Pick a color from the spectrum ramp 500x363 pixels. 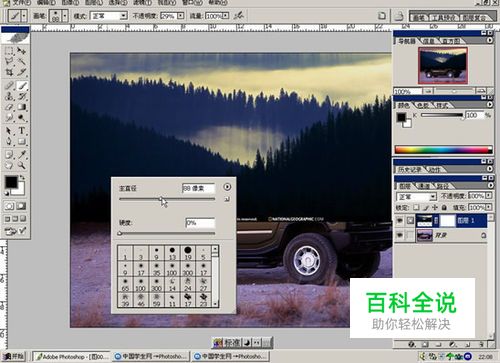(x=443, y=150)
